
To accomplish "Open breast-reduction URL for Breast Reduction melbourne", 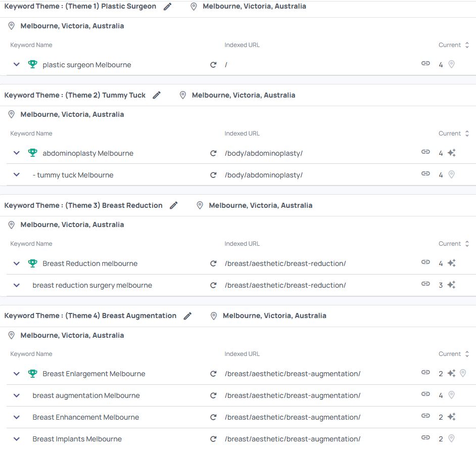I will (x=285, y=263).
